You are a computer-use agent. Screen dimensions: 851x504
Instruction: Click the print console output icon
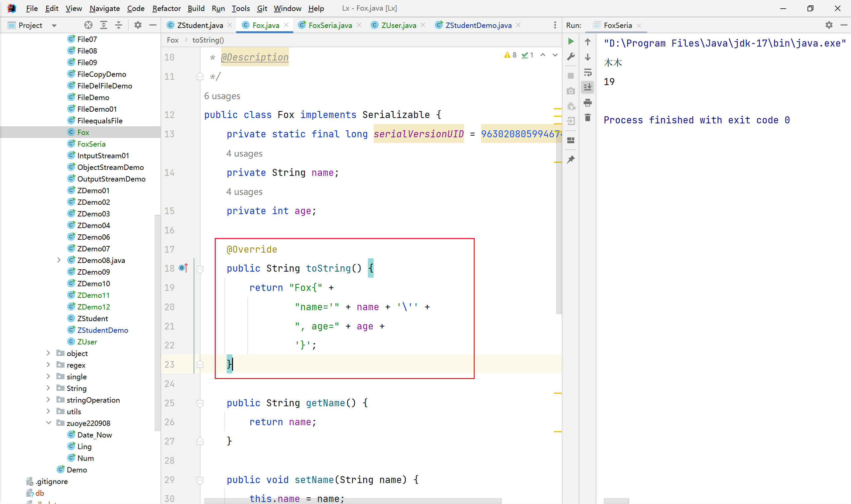[587, 103]
